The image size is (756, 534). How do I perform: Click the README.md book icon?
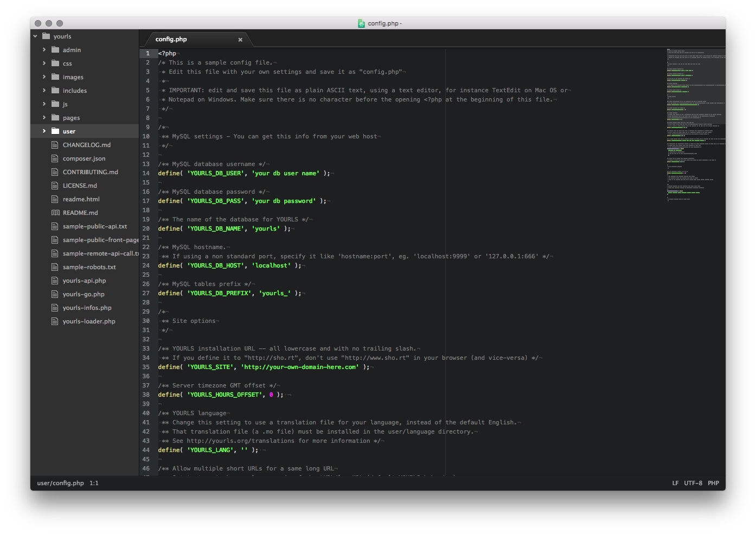(55, 213)
